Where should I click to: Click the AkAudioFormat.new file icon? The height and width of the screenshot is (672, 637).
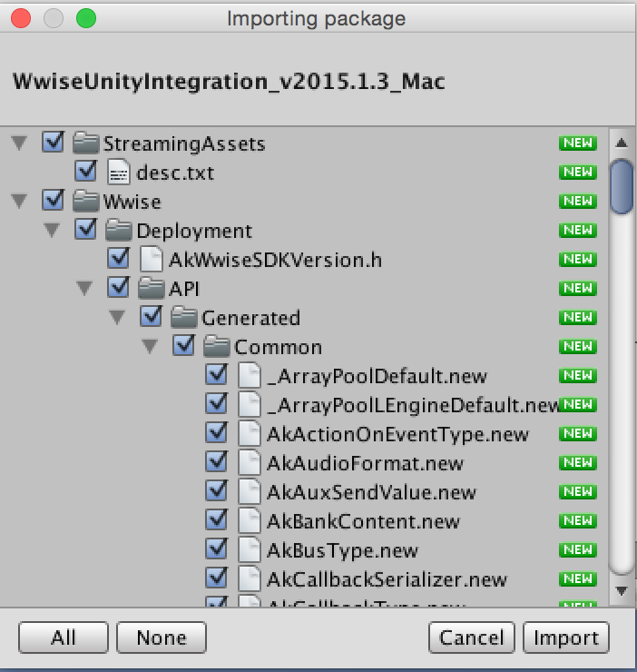(249, 463)
